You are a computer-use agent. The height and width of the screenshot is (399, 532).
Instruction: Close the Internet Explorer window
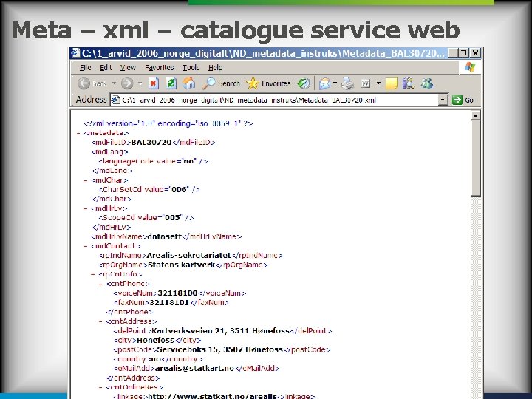475,53
